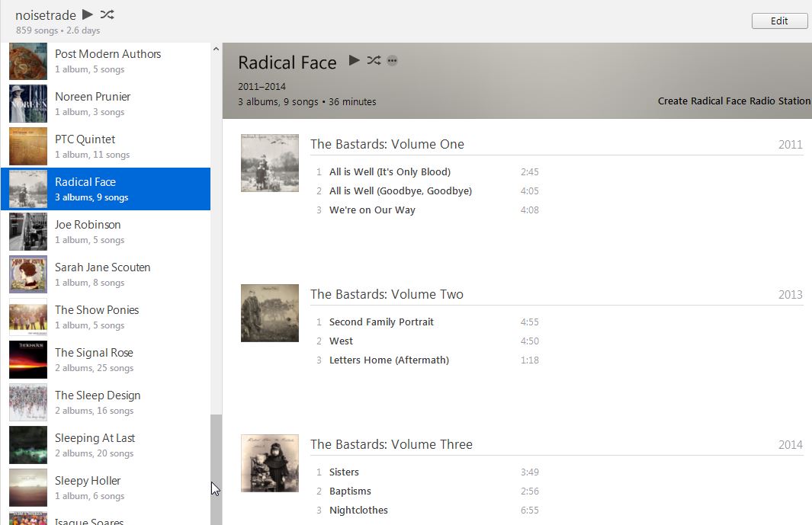
Task: Play all Radical Face songs
Action: 355,60
